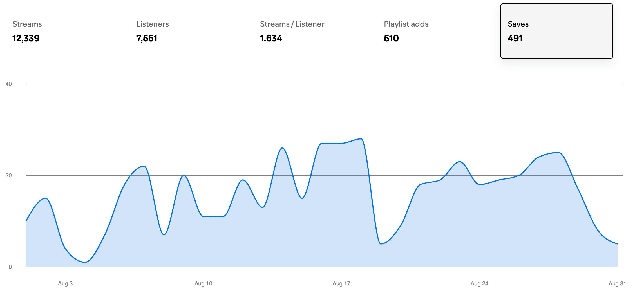Click the sharp dip right after Aug 17
644x295 pixels.
click(381, 244)
